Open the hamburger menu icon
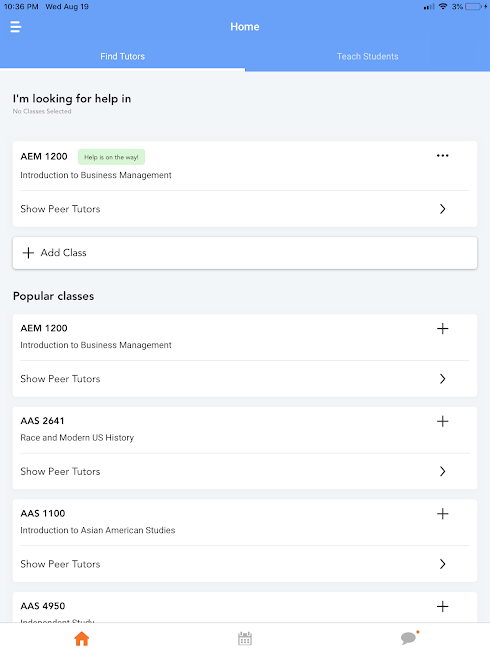490x654 pixels. (x=15, y=27)
